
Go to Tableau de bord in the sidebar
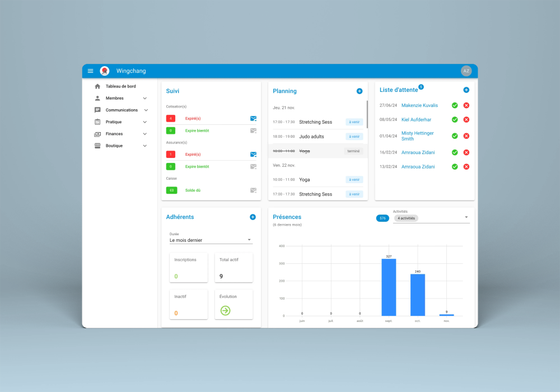(x=120, y=86)
